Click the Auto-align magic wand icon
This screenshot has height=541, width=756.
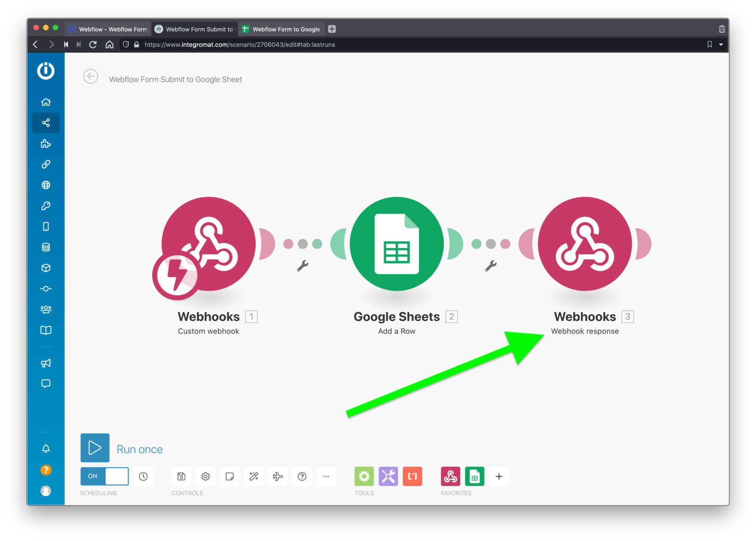click(x=254, y=476)
